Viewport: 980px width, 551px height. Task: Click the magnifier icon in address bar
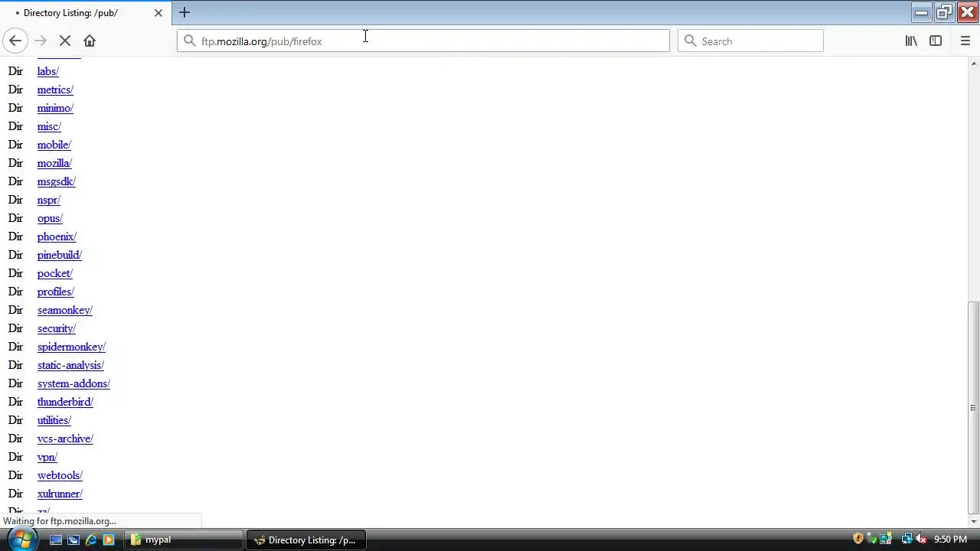pos(190,41)
